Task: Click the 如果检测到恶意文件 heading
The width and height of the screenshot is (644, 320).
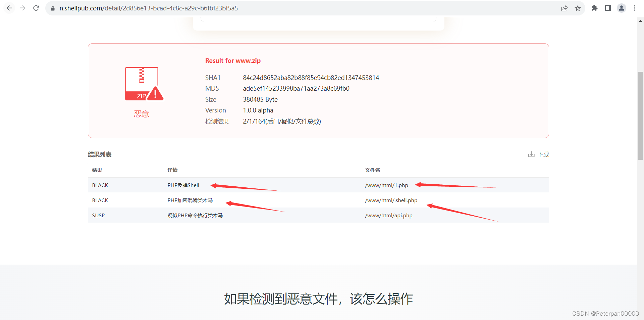Action: pos(318,299)
